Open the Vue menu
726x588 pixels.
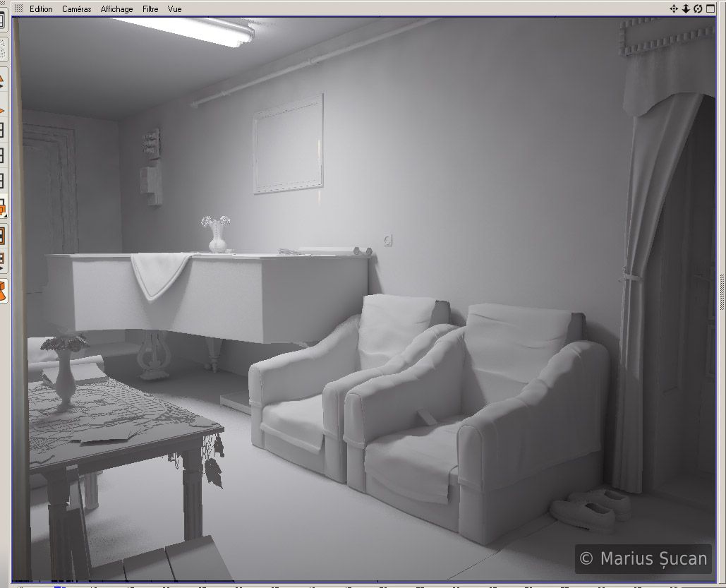pyautogui.click(x=174, y=9)
